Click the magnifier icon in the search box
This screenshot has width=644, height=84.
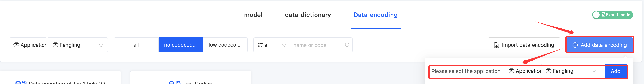tap(347, 45)
